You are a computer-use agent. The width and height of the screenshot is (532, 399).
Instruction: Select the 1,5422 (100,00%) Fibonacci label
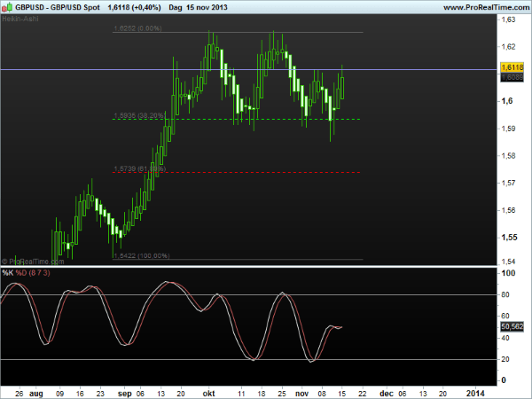[x=142, y=256]
